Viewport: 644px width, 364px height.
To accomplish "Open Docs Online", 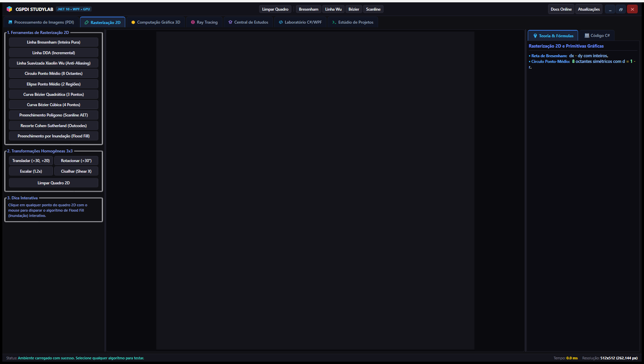I will point(561,9).
